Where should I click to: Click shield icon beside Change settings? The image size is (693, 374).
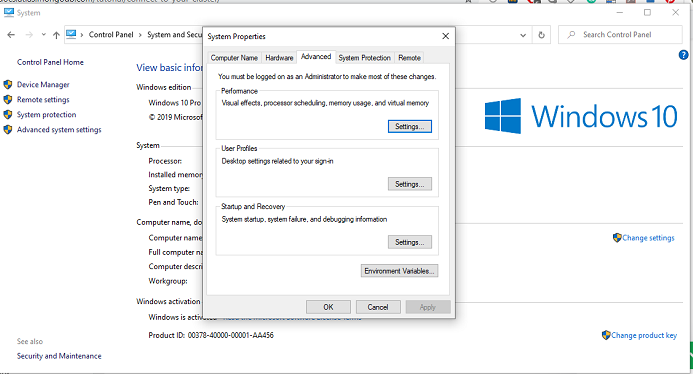(617, 238)
